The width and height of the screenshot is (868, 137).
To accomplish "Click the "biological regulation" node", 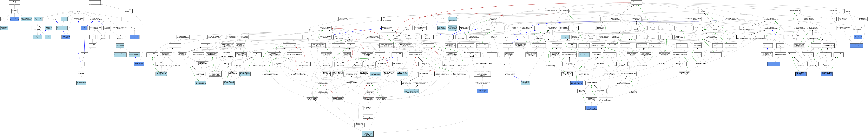I will point(551,11).
